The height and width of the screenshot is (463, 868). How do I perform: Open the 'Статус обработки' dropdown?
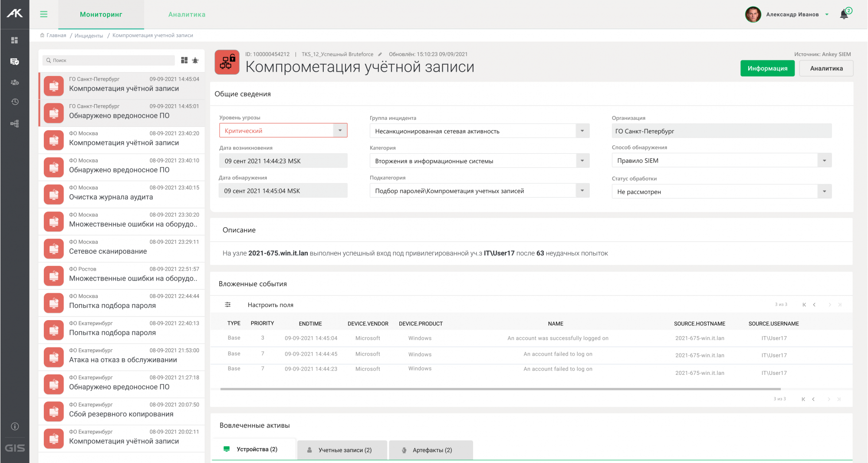[x=824, y=192]
